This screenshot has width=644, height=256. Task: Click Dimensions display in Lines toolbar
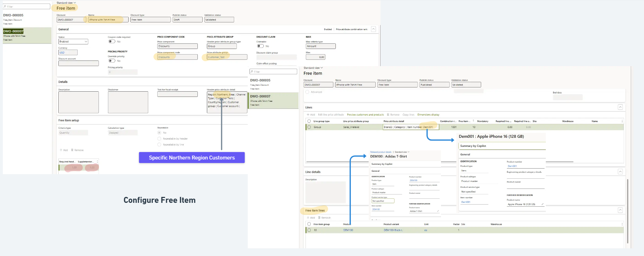coord(428,115)
